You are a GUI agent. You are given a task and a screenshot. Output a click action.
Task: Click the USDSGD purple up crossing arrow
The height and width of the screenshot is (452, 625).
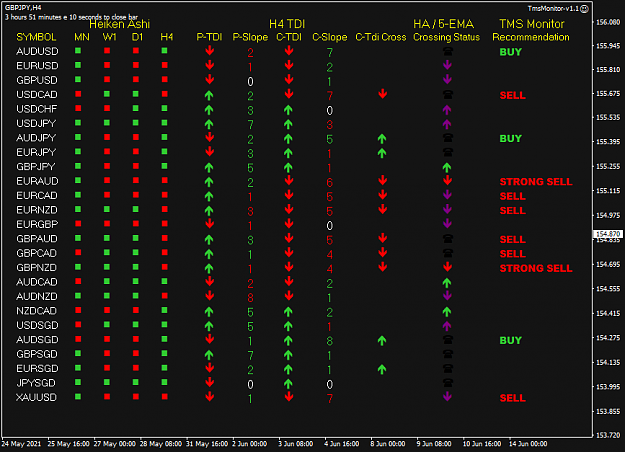[x=447, y=326]
